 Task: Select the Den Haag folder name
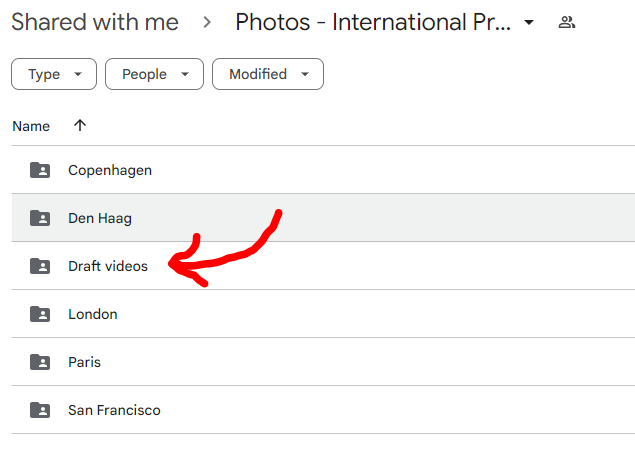coord(100,218)
